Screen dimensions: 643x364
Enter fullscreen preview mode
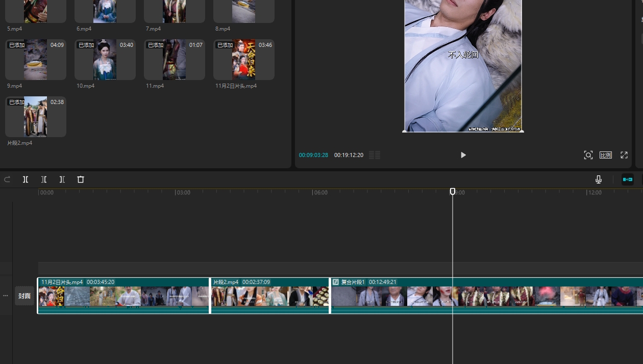point(624,155)
